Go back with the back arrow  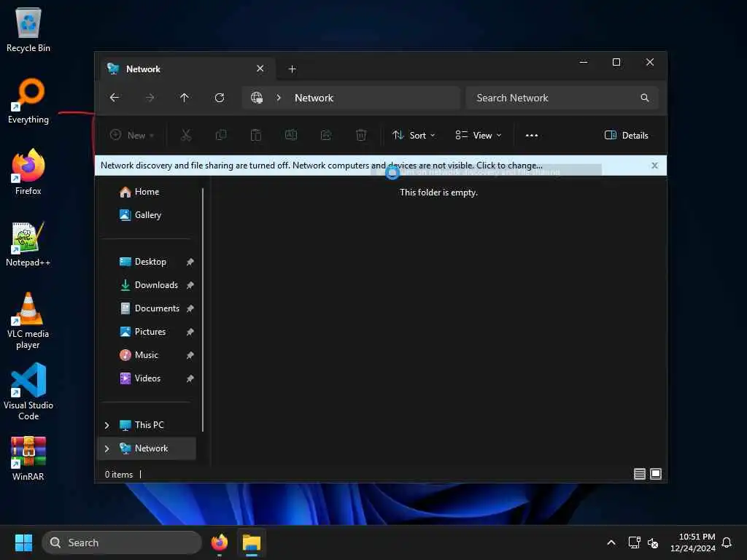pos(115,98)
